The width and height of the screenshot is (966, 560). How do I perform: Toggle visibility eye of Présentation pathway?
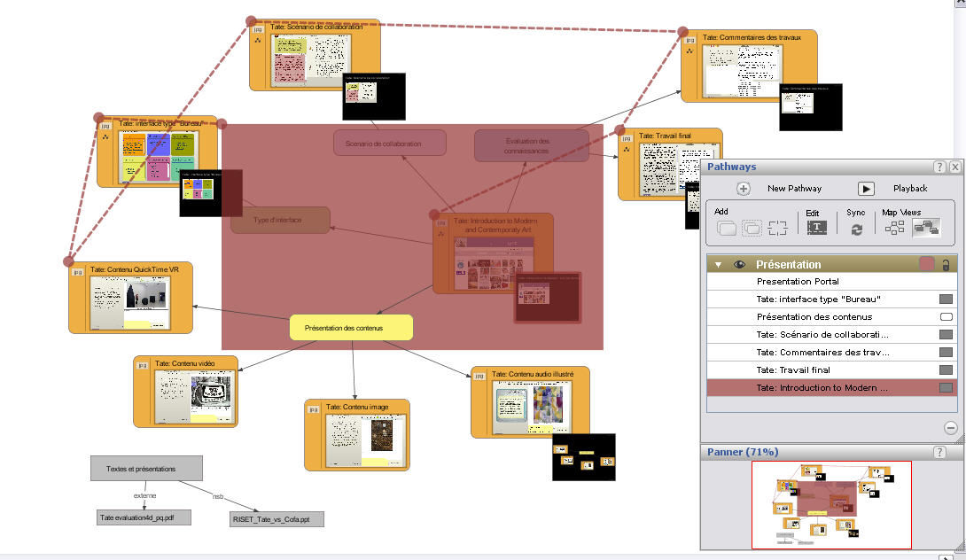pyautogui.click(x=737, y=264)
